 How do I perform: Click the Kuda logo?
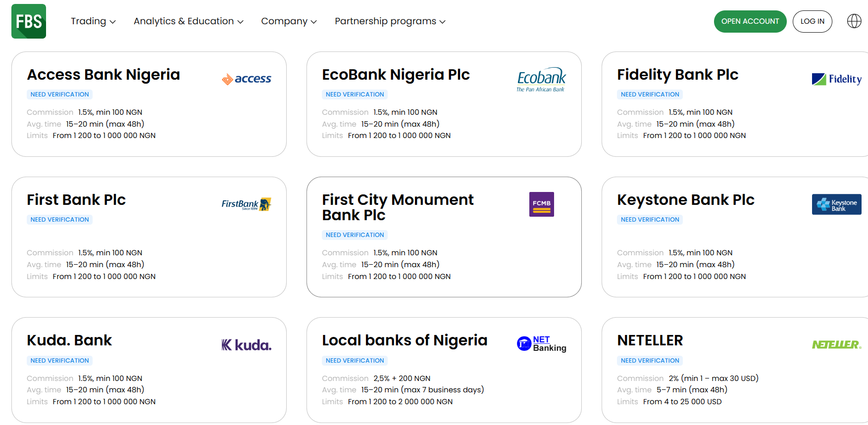(246, 345)
